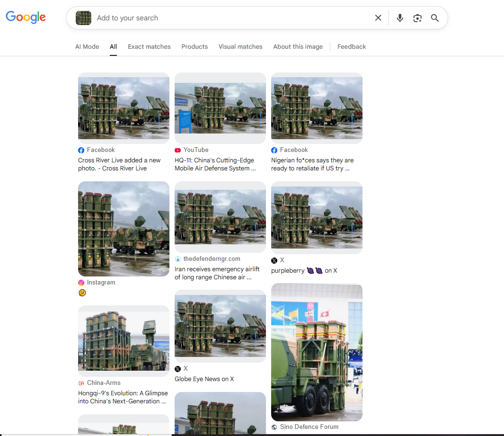Open Hongqi-9's Evolution China-Arms result
The height and width of the screenshot is (436, 504).
[123, 397]
